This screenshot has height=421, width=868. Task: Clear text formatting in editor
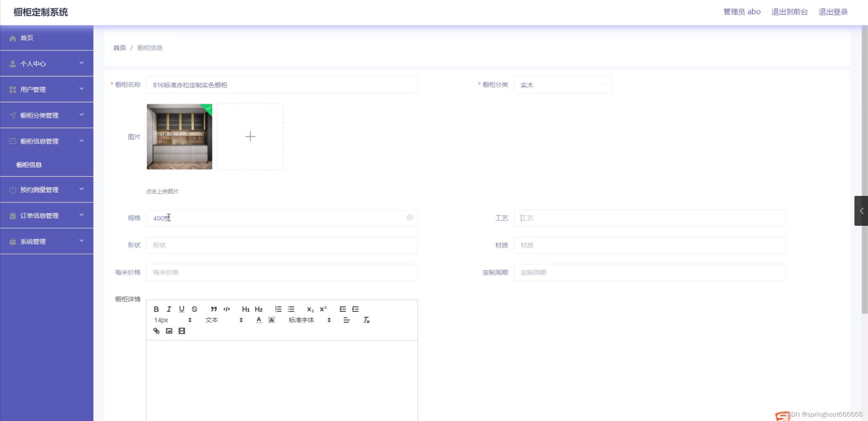coord(366,320)
